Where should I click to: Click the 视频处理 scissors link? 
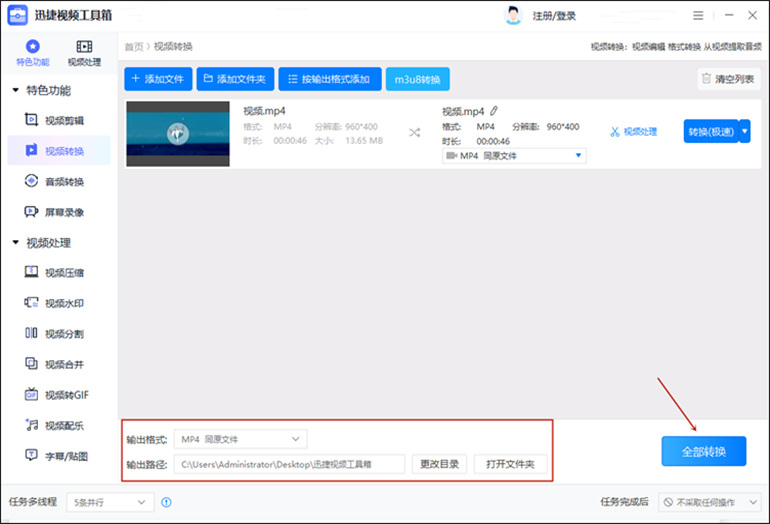[633, 132]
